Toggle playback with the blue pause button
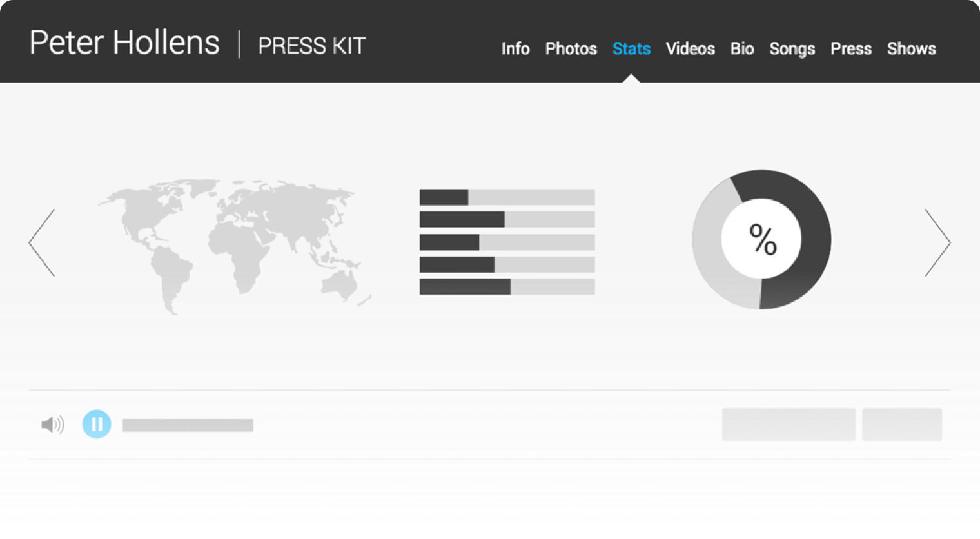This screenshot has width=980, height=539. (97, 424)
